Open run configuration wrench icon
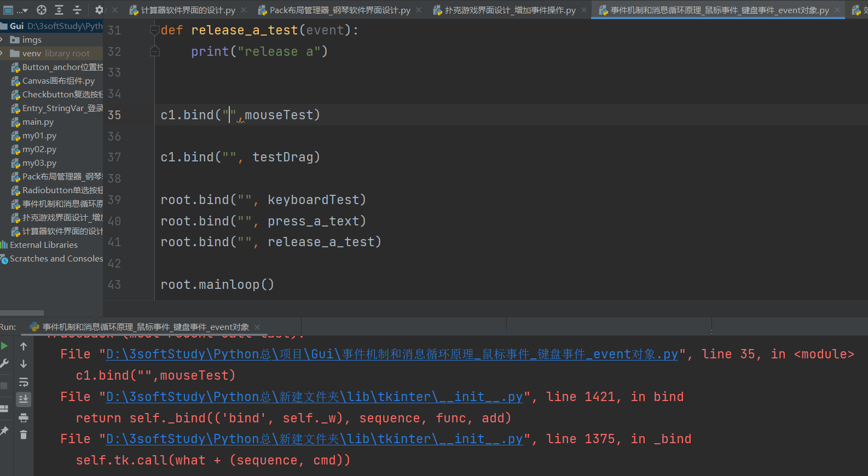Screen dimensions: 868x476 click(4, 363)
